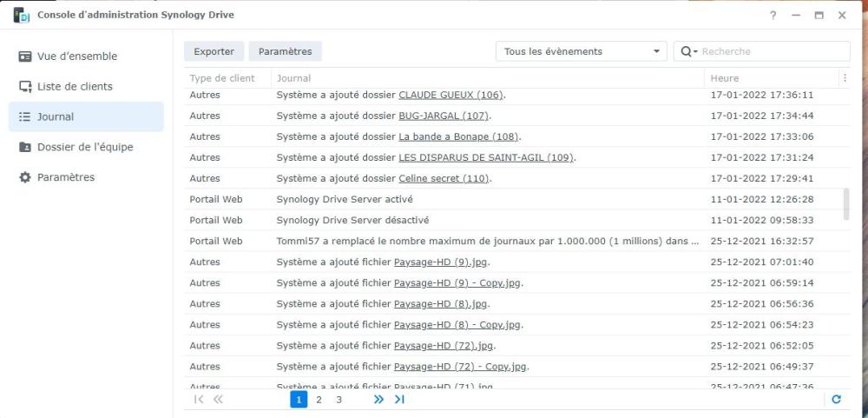868x418 pixels.
Task: Sort by Heure column header
Action: click(x=772, y=78)
